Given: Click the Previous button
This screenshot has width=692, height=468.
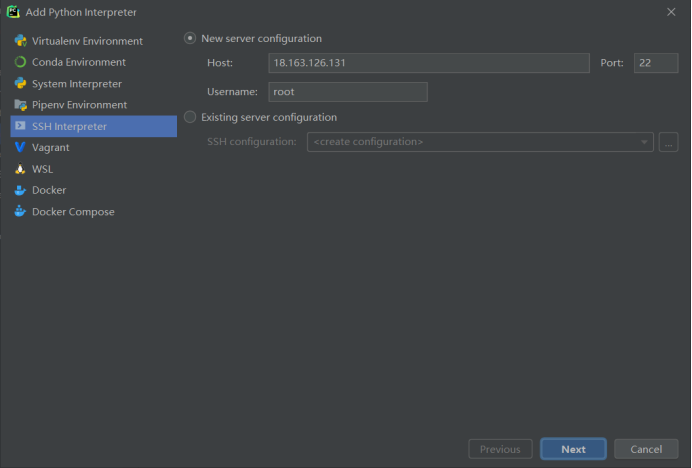Looking at the screenshot, I should [x=500, y=449].
